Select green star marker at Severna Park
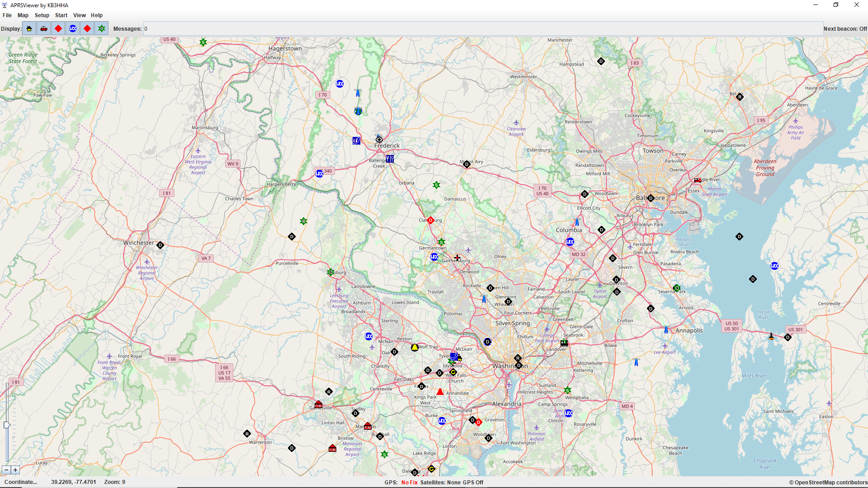The height and width of the screenshot is (488, 868). pos(676,288)
